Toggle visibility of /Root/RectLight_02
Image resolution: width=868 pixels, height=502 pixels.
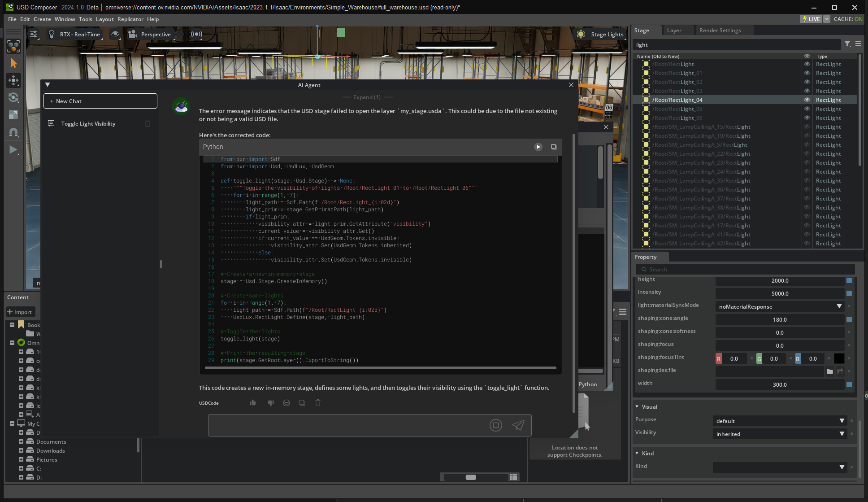click(x=807, y=82)
